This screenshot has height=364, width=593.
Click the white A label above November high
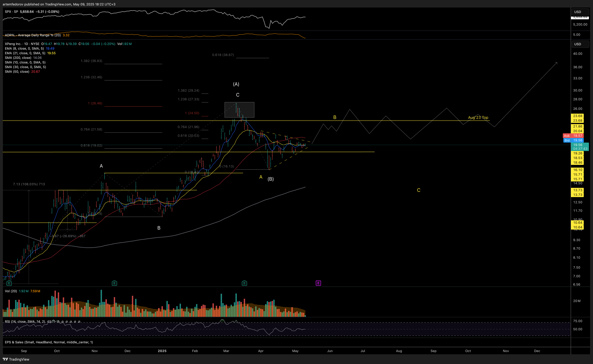[x=101, y=166]
